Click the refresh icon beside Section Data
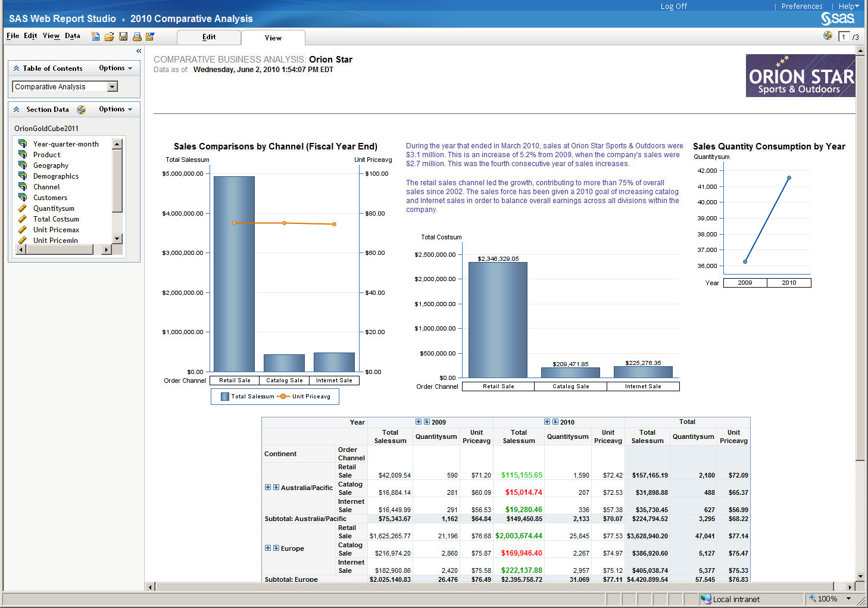Screen dimensions: 868x608 point(82,110)
